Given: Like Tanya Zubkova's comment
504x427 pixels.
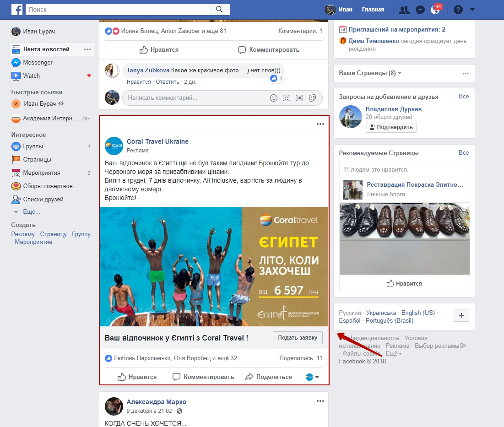Looking at the screenshot, I should point(139,82).
